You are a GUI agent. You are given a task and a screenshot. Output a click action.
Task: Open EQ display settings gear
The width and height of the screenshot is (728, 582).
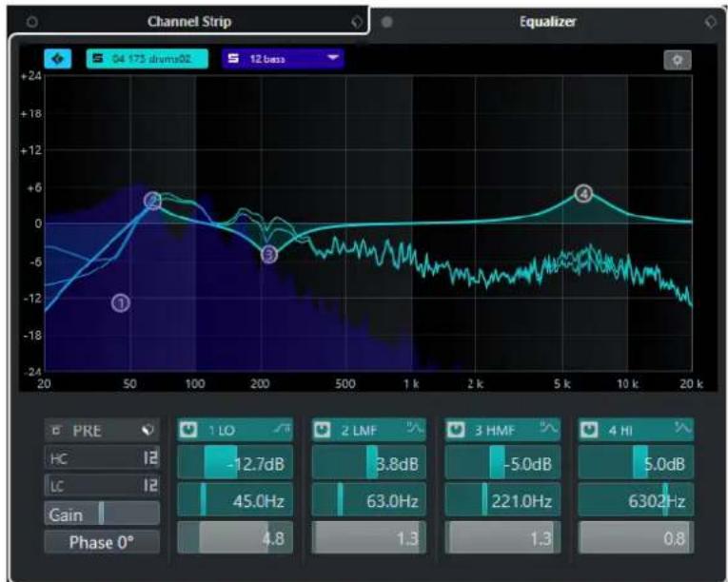(x=678, y=60)
